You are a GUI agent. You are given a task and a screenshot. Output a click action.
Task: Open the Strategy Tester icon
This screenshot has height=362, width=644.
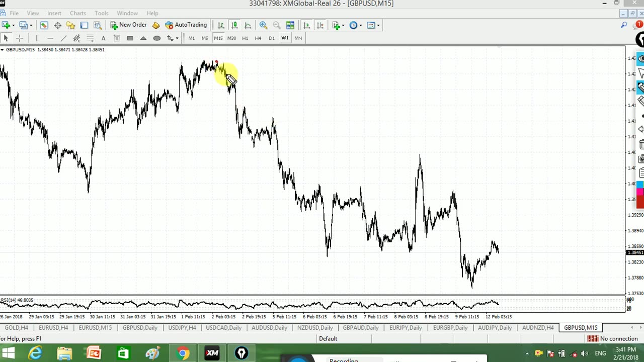(x=98, y=25)
